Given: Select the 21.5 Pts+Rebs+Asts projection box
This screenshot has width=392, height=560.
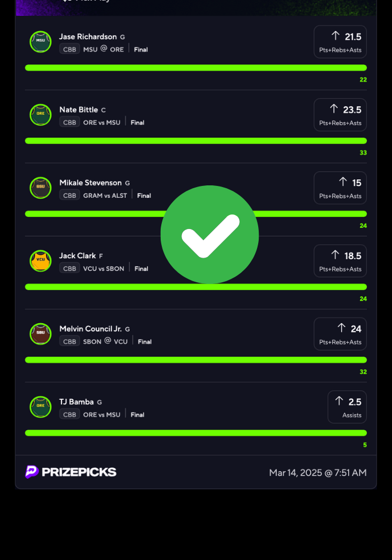Looking at the screenshot, I should [340, 42].
